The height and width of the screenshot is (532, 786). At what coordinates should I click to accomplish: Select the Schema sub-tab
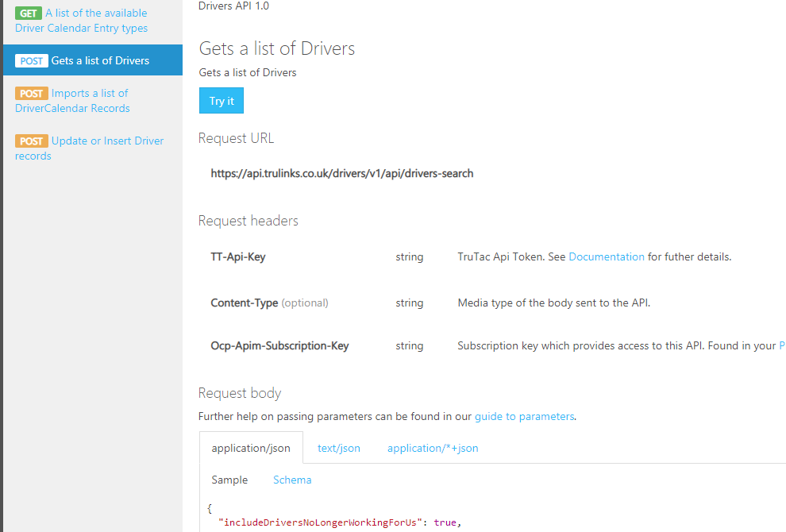pyautogui.click(x=292, y=480)
